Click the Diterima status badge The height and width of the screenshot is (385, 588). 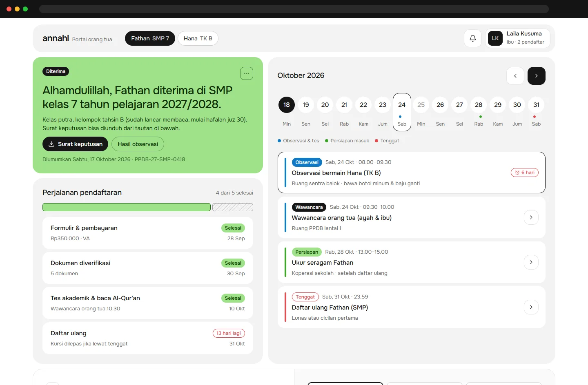point(56,71)
